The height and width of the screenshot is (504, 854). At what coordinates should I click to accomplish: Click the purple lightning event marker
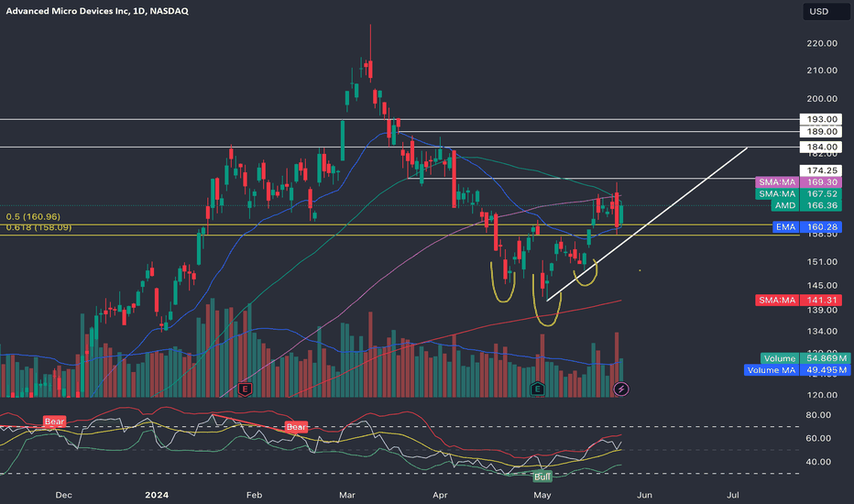[x=621, y=389]
